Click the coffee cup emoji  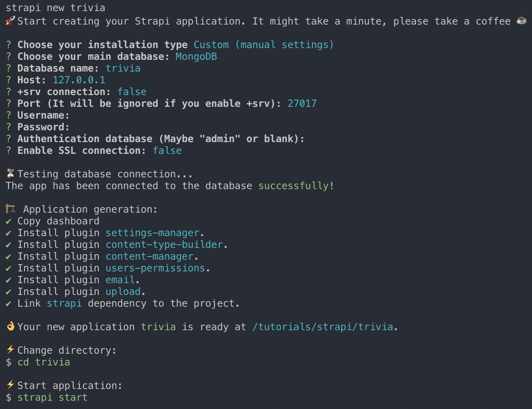tap(522, 21)
